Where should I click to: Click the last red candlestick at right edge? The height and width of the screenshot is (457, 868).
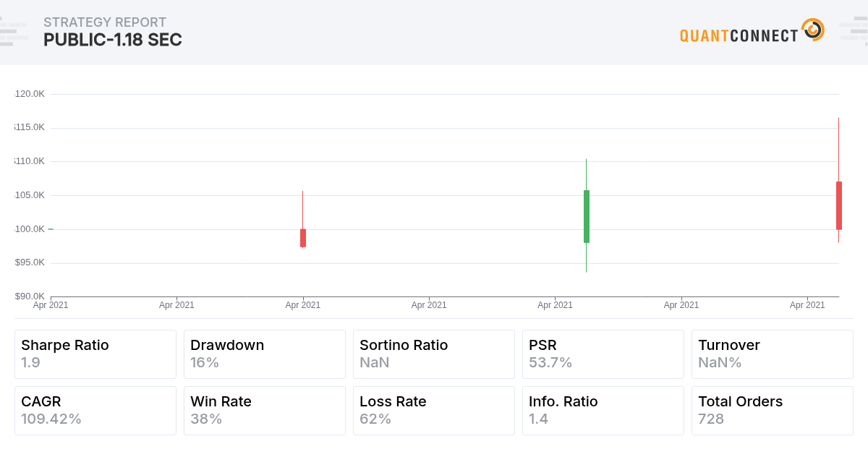[839, 205]
